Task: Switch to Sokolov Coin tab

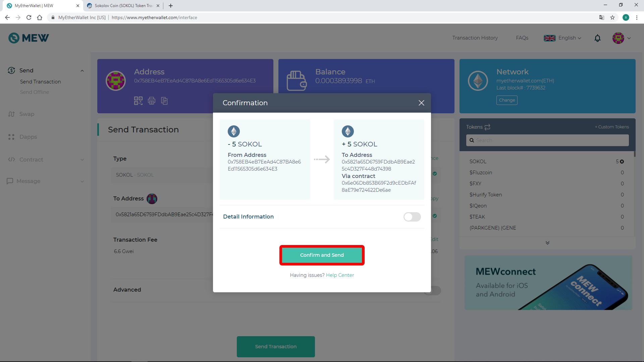Action: [123, 6]
